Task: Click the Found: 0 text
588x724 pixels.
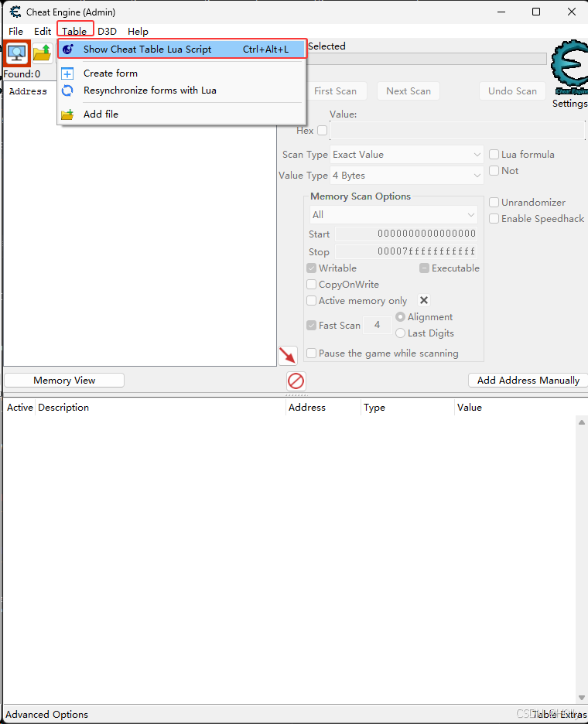Action: tap(22, 74)
